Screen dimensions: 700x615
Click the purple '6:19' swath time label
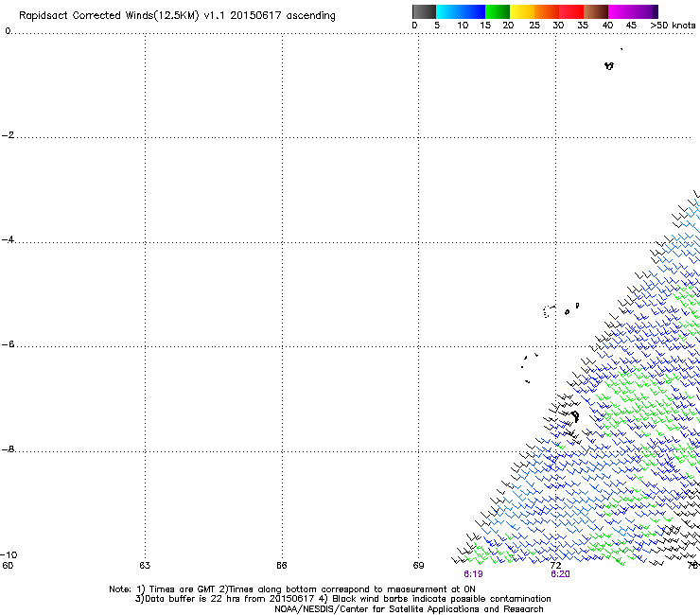[473, 574]
